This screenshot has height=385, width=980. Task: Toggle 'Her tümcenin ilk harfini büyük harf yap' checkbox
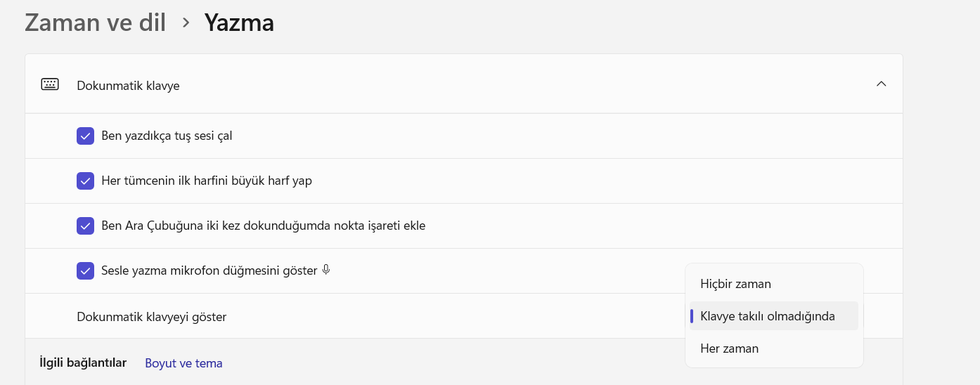click(86, 181)
